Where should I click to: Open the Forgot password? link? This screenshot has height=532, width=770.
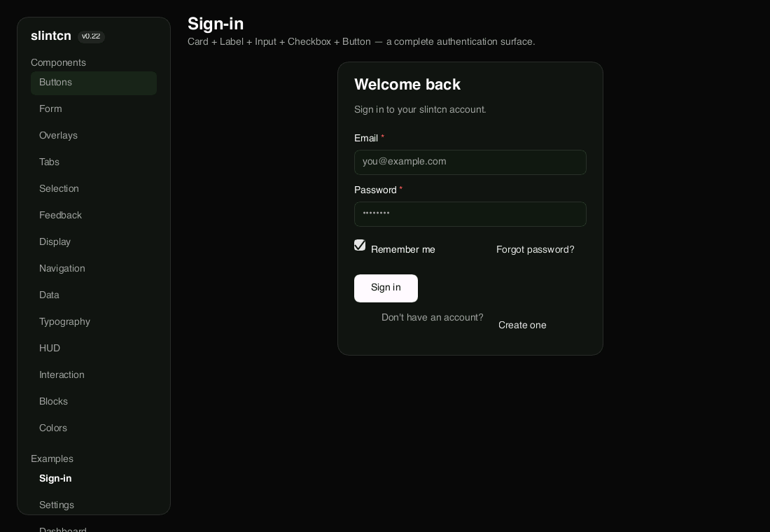(535, 249)
